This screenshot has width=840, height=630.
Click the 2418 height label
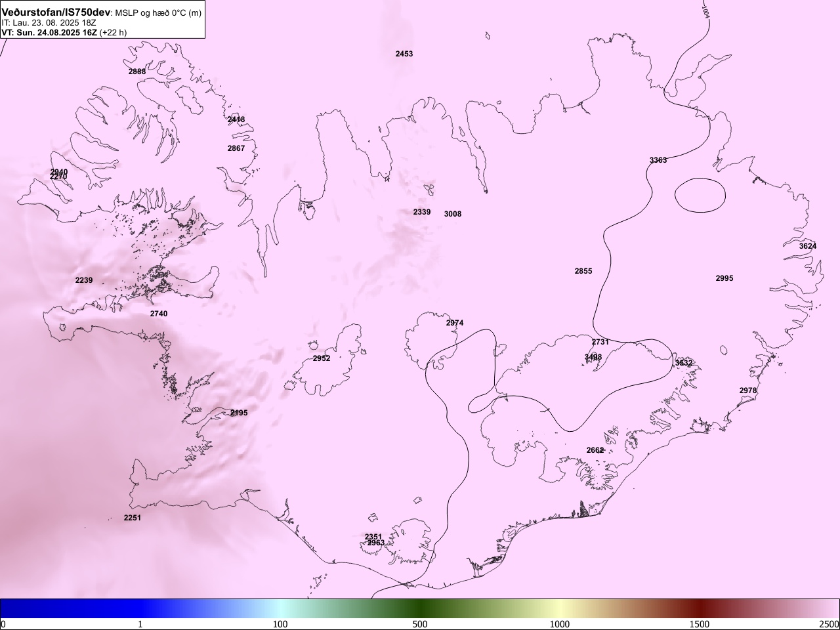[236, 120]
